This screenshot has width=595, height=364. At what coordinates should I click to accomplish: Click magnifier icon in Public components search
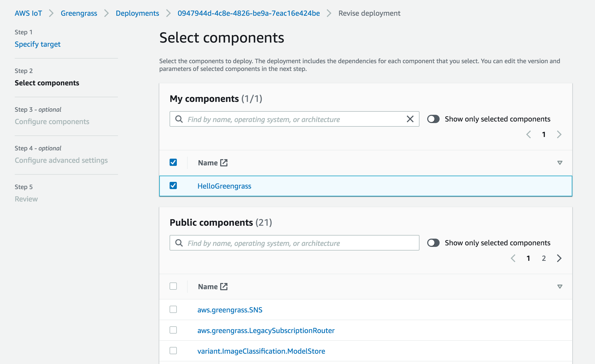click(x=179, y=243)
